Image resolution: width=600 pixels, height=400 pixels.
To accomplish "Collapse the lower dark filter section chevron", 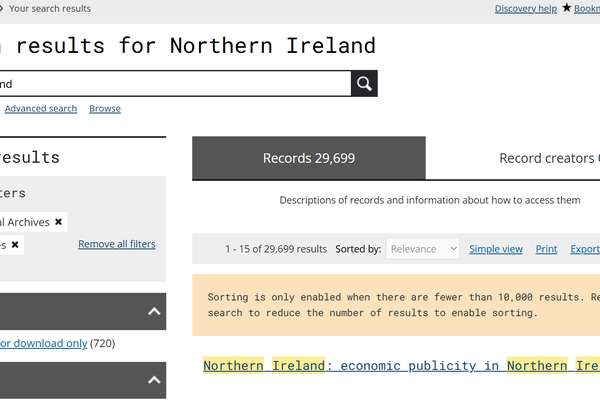I will [x=154, y=380].
